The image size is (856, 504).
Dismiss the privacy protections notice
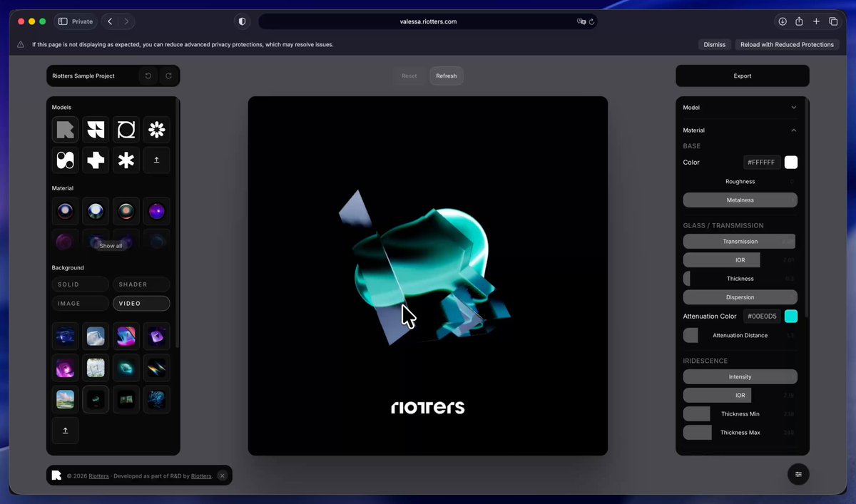(x=715, y=44)
